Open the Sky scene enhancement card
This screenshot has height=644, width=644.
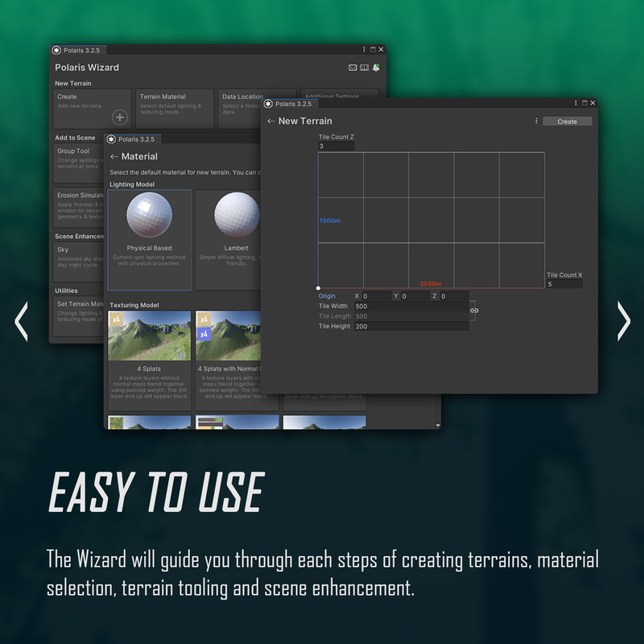coord(78,261)
